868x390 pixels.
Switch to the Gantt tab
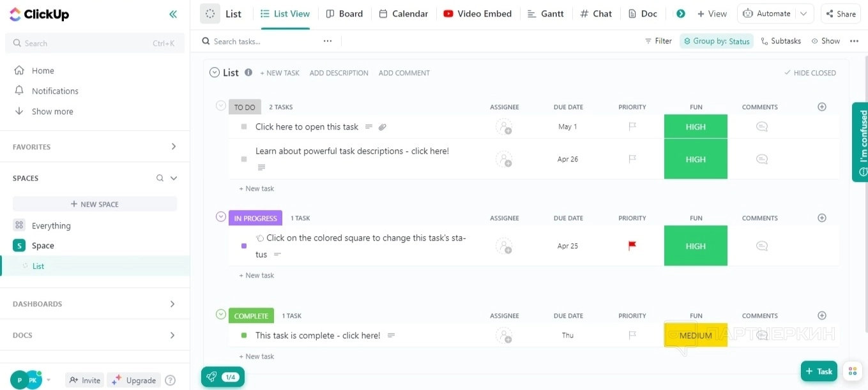(x=545, y=13)
